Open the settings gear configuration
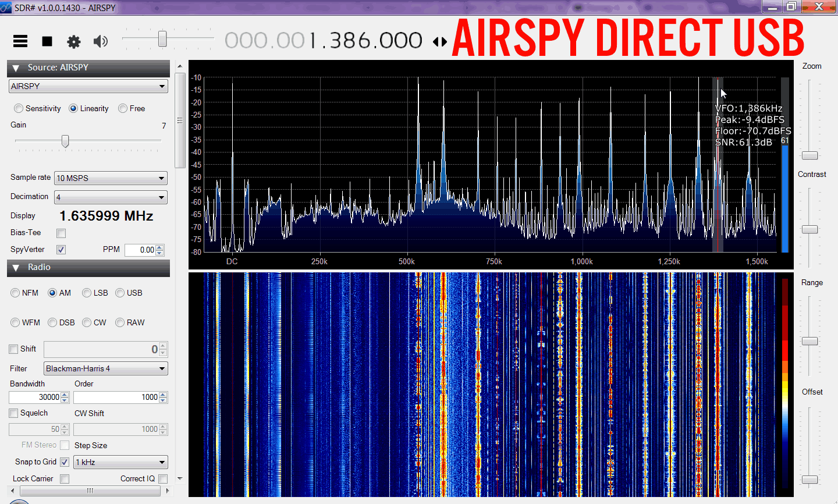The height and width of the screenshot is (504, 838). coord(74,41)
